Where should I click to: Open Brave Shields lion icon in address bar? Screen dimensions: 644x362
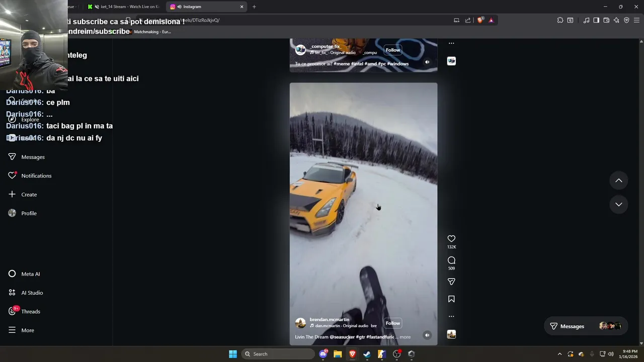tap(480, 20)
